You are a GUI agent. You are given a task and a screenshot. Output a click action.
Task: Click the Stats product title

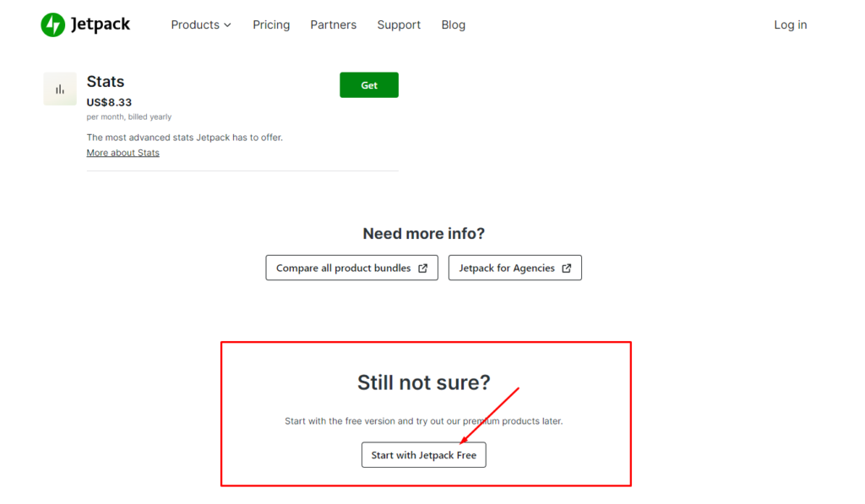(x=106, y=82)
